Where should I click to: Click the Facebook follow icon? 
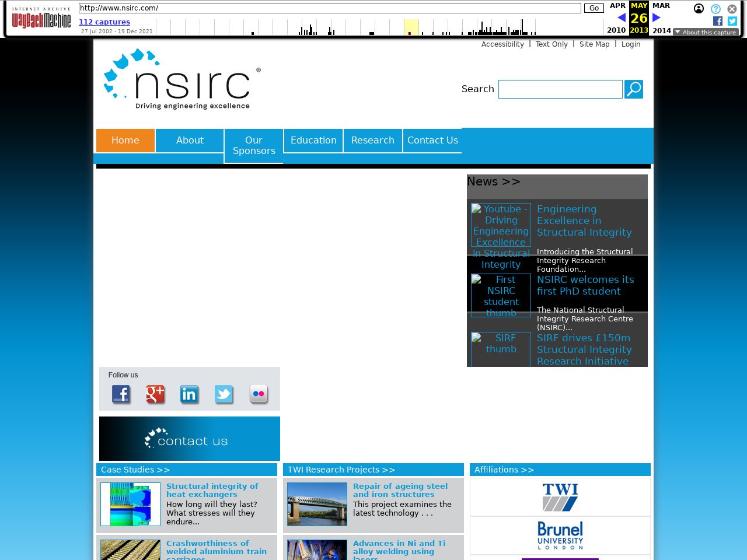tap(121, 394)
